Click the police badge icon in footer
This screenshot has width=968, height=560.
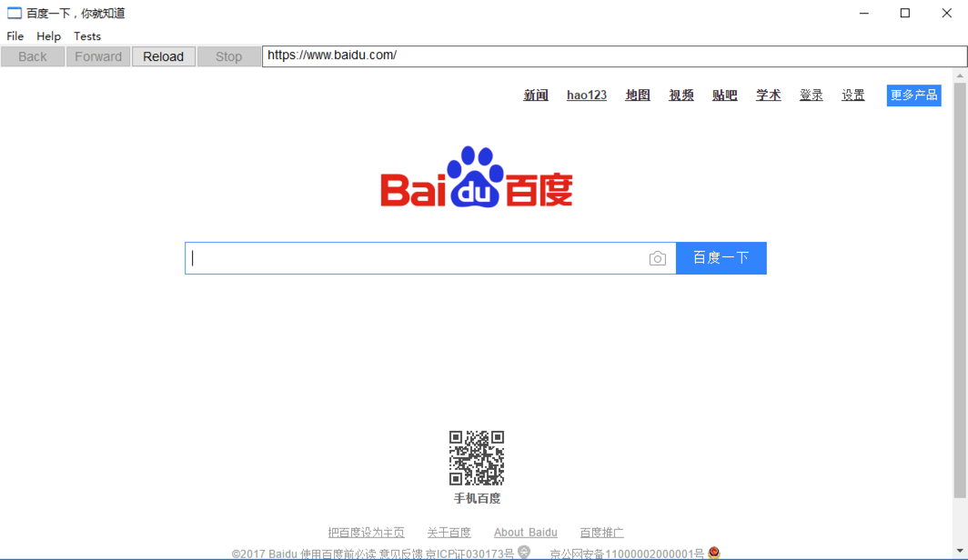(x=714, y=553)
